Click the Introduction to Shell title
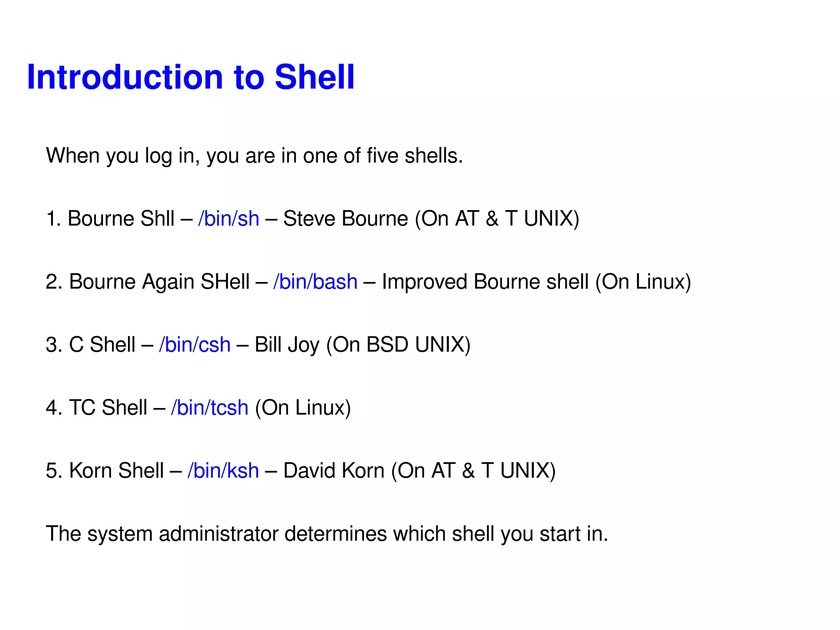 point(191,77)
